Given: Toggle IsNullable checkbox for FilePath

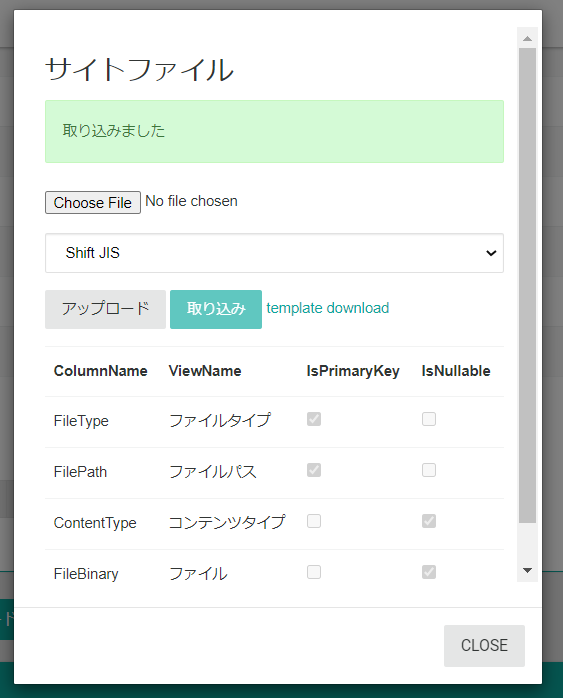Looking at the screenshot, I should [429, 470].
